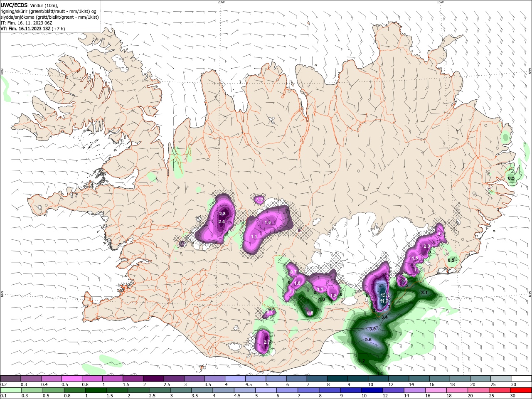Click the 3.1 rainfall value on the map
The height and width of the screenshot is (399, 532).
click(x=424, y=293)
